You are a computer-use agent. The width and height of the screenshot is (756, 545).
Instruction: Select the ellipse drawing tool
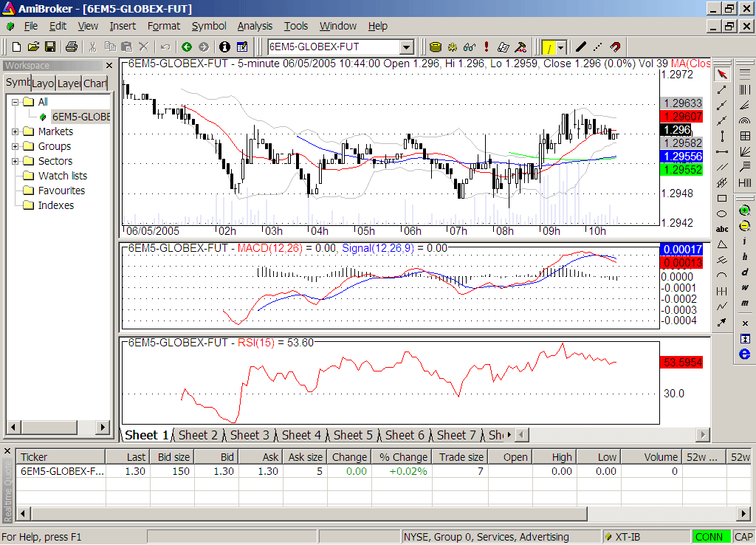[722, 213]
